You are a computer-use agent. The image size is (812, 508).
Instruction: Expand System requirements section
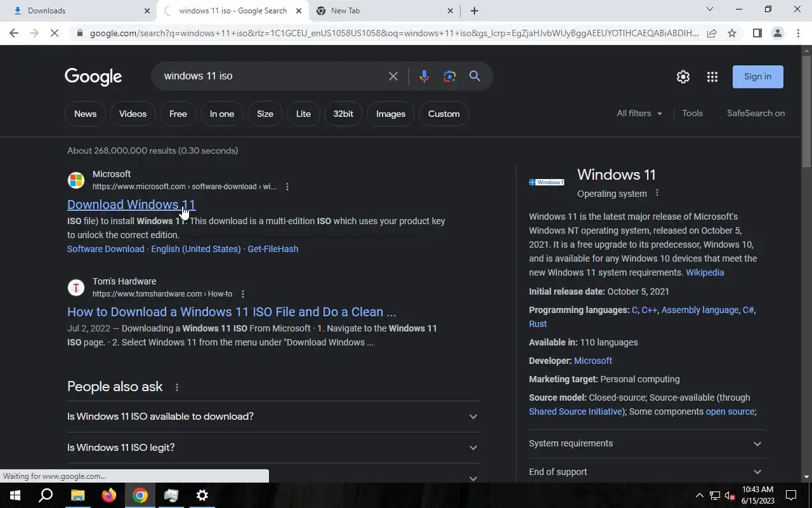click(646, 443)
